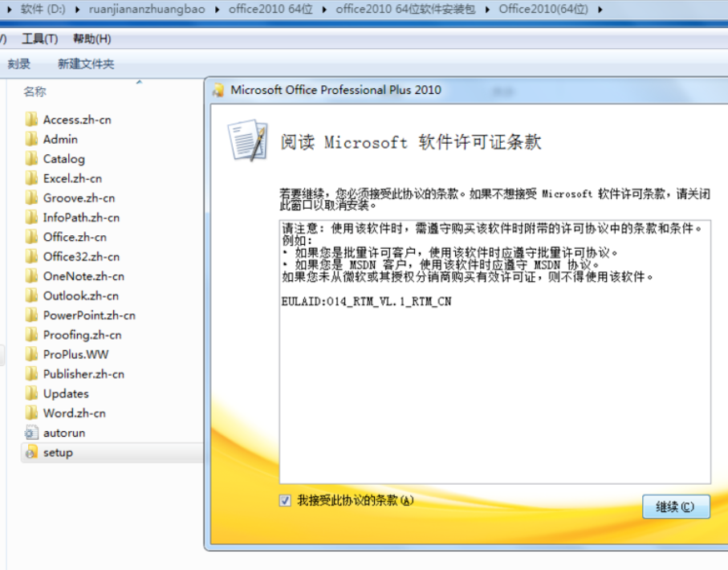728x570 pixels.
Task: Go to office2010 64位软件安装包 breadcrumb
Action: [x=406, y=10]
